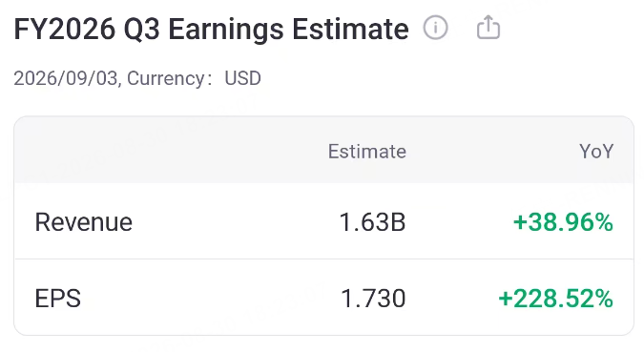Click the 1.63B revenue estimate

click(372, 222)
